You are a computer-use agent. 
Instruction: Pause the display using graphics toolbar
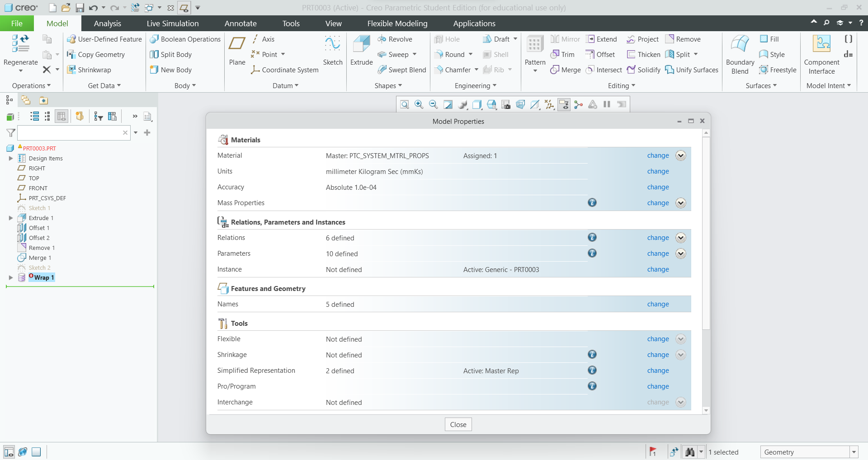[607, 104]
